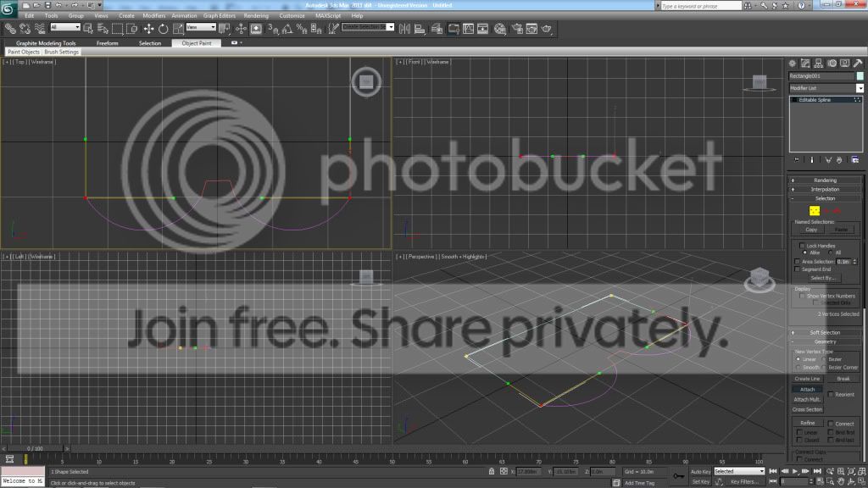
Task: Open the Customize menu
Action: click(x=292, y=15)
